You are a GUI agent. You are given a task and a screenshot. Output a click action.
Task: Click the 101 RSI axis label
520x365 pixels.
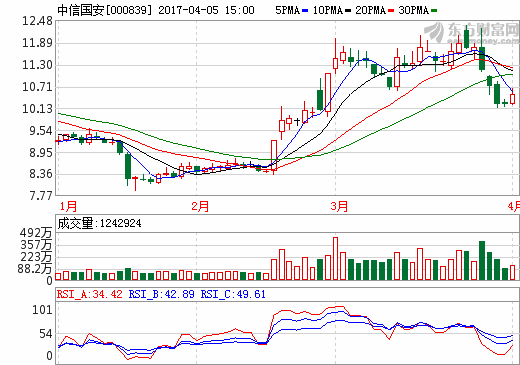pyautogui.click(x=42, y=310)
